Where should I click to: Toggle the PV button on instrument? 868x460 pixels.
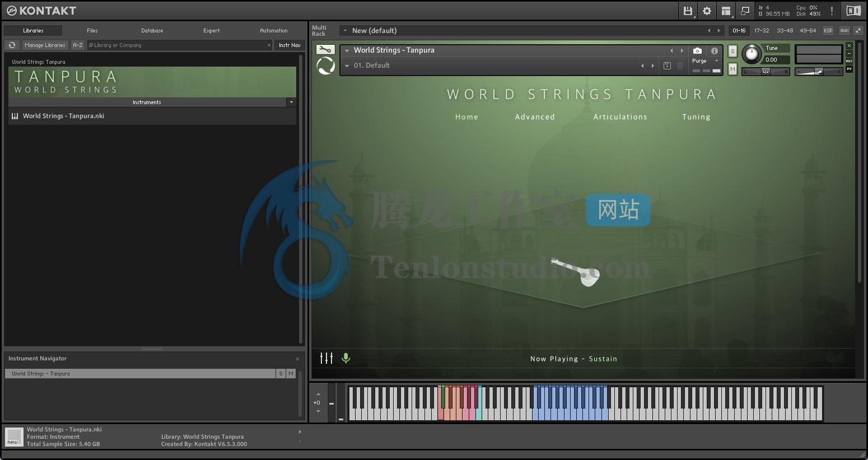pos(849,69)
